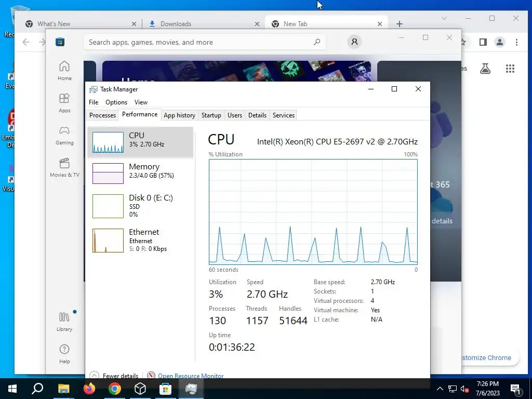The image size is (532, 399).
Task: Open File Explorer from the taskbar
Action: point(63,389)
